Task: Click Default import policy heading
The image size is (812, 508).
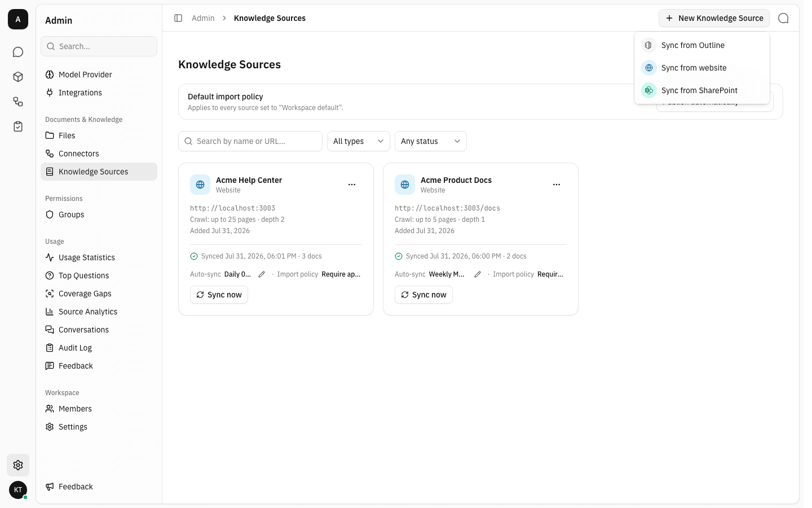Action: coord(226,97)
